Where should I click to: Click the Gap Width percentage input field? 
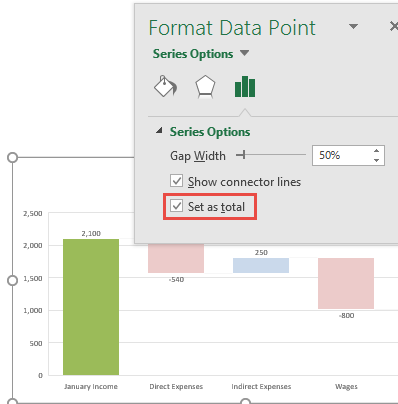pos(342,155)
